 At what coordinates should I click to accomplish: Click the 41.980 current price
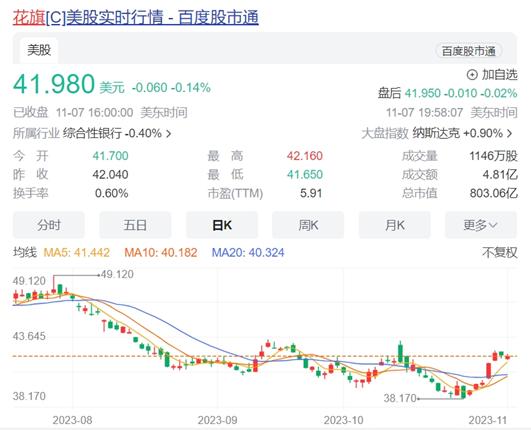[x=54, y=84]
